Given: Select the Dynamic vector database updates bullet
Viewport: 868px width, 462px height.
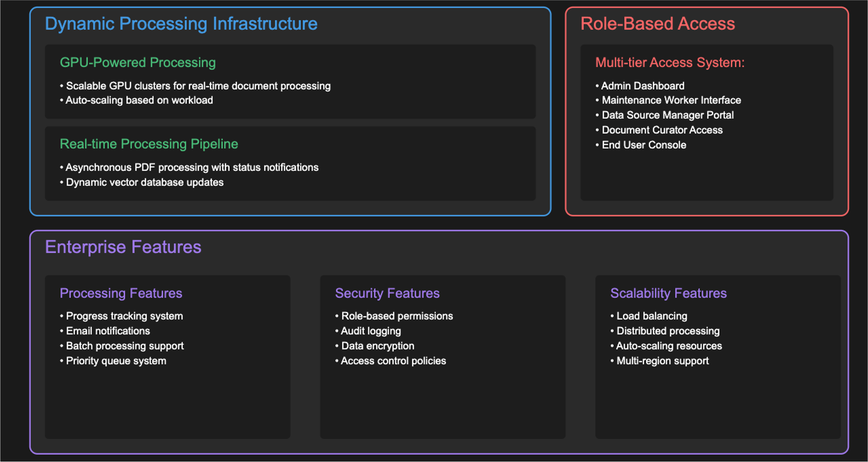Looking at the screenshot, I should [x=145, y=182].
